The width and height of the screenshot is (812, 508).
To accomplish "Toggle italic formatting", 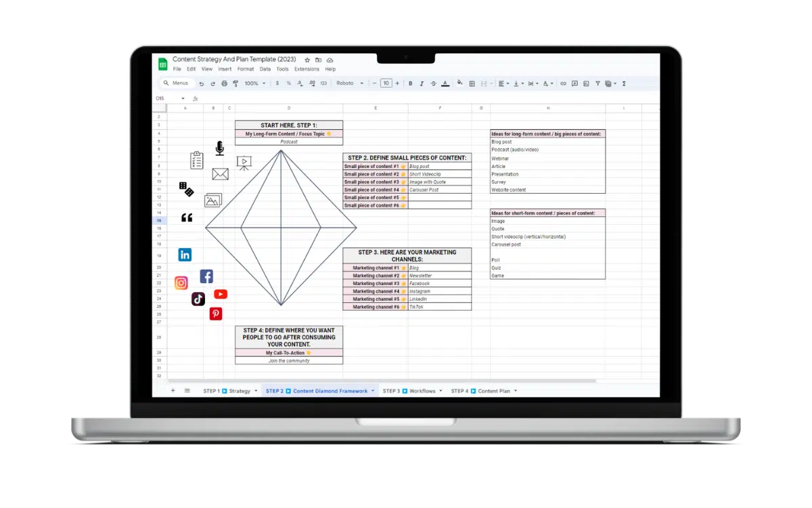I will [422, 83].
